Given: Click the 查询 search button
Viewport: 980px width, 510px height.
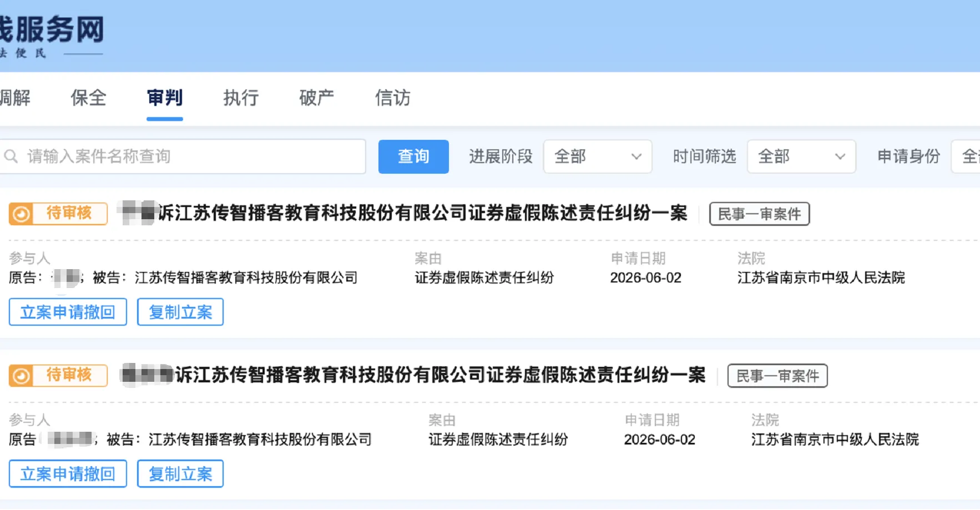Looking at the screenshot, I should 413,156.
